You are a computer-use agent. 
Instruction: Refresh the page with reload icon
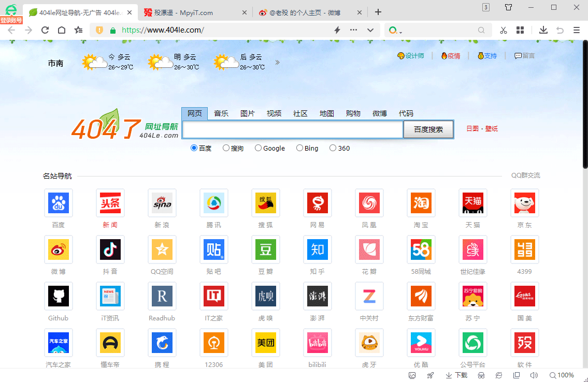pos(45,30)
